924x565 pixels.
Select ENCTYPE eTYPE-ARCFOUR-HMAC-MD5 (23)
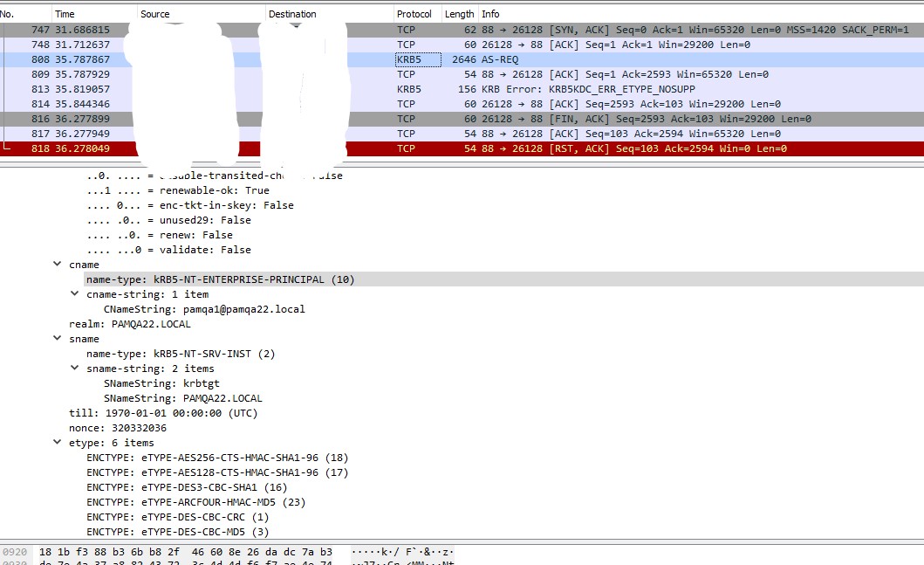195,502
